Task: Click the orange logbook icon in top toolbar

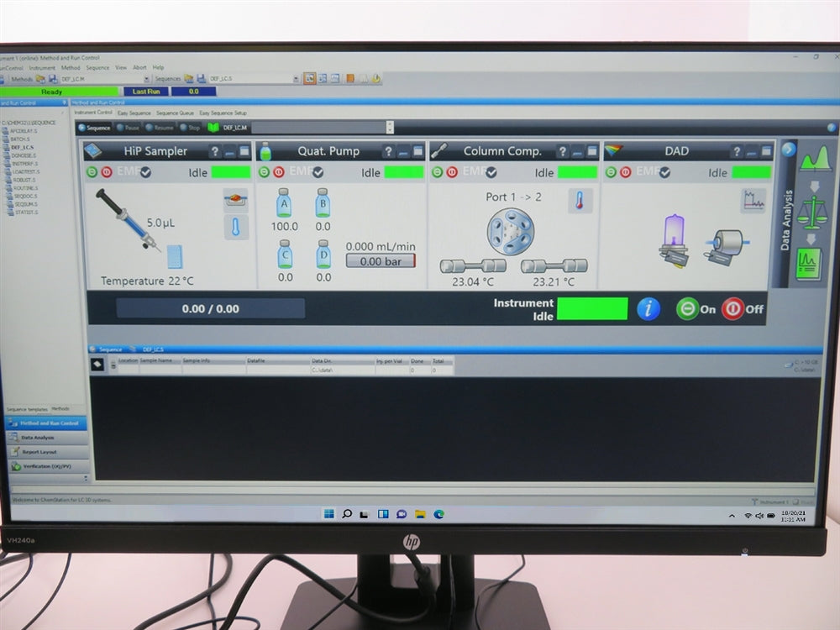Action: (x=349, y=78)
